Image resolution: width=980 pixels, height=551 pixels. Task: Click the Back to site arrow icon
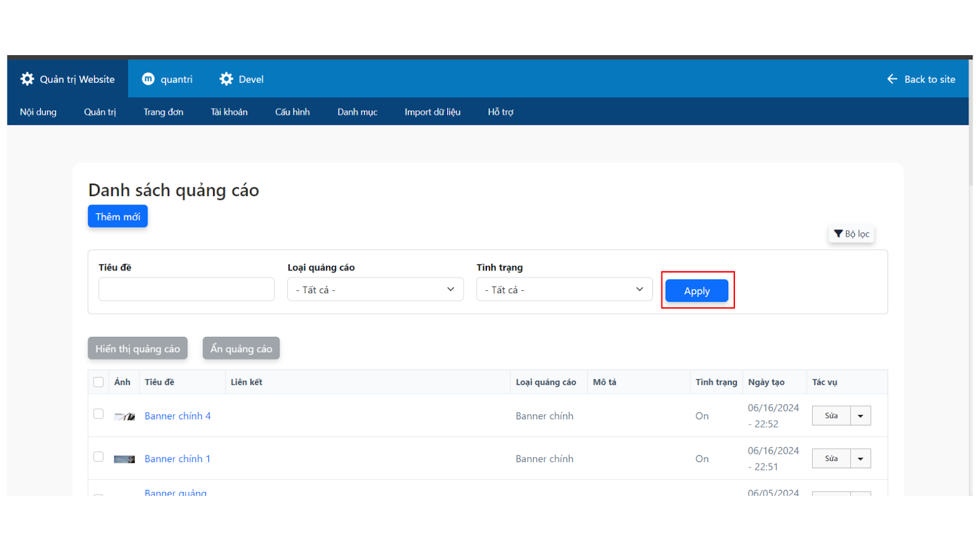coord(892,79)
